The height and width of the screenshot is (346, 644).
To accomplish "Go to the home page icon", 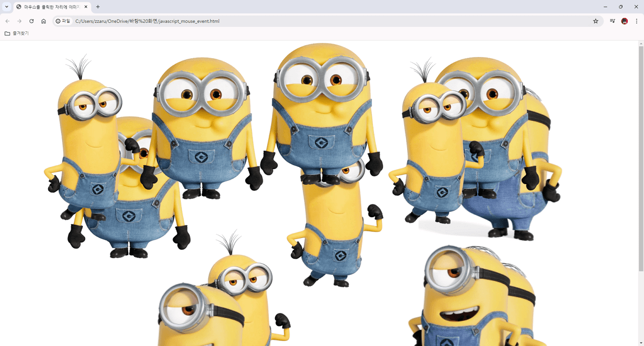I will [x=44, y=21].
